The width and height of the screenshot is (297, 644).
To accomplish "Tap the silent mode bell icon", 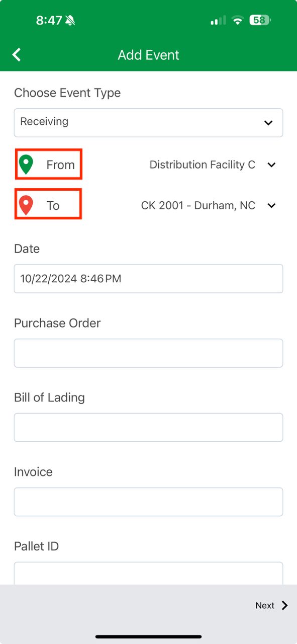I will pyautogui.click(x=70, y=20).
